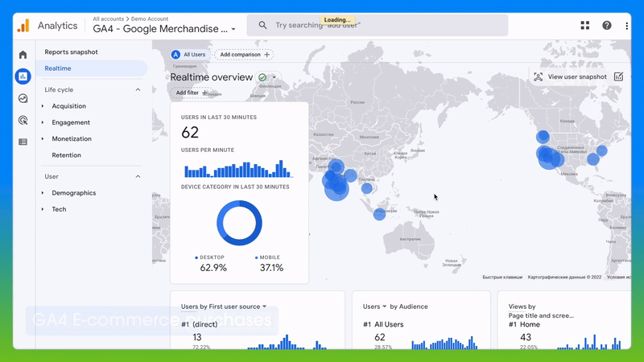Viewport: 644px width, 362px height.
Task: Click the plus icon in Add comparison
Action: [267, 55]
